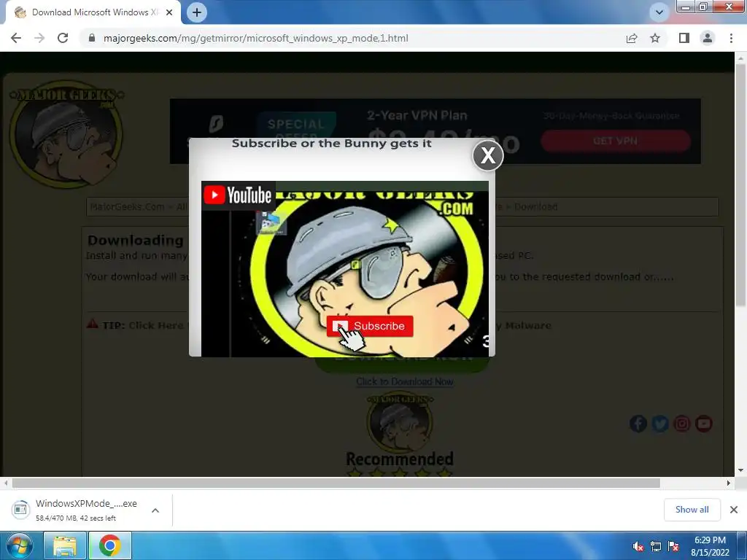
Task: Click MajorGeeks.Com breadcrumb link
Action: tap(127, 206)
